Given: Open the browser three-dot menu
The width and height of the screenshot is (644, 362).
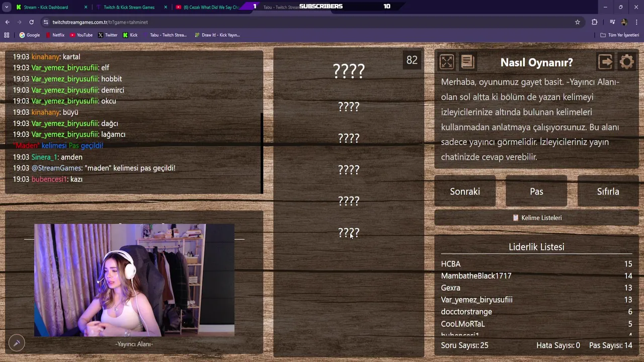Looking at the screenshot, I should pos(636,22).
